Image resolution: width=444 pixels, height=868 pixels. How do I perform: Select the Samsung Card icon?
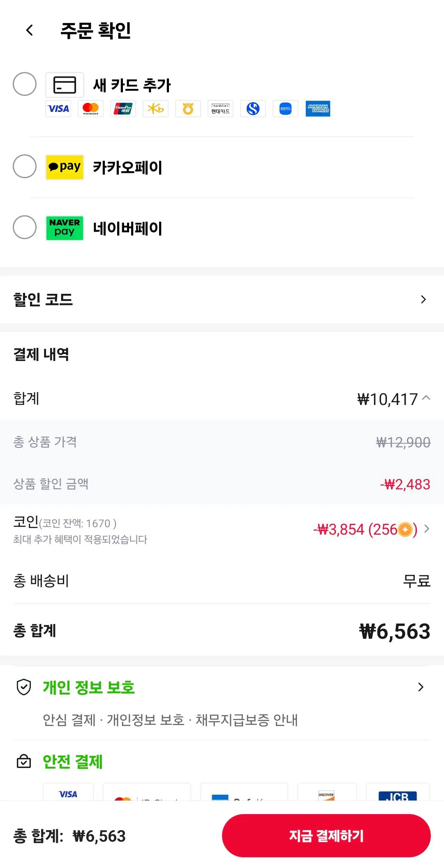click(285, 109)
